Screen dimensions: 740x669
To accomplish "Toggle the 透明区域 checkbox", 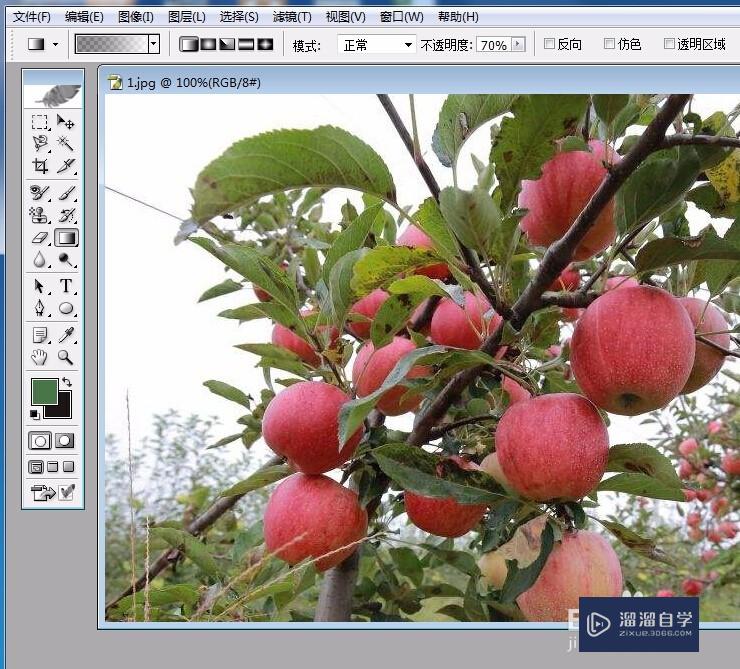I will click(669, 44).
